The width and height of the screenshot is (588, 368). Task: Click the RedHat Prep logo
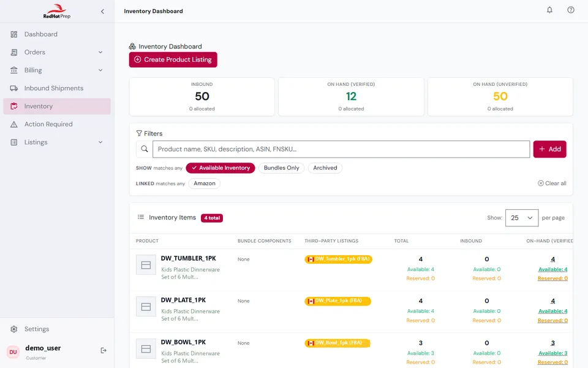click(x=56, y=11)
